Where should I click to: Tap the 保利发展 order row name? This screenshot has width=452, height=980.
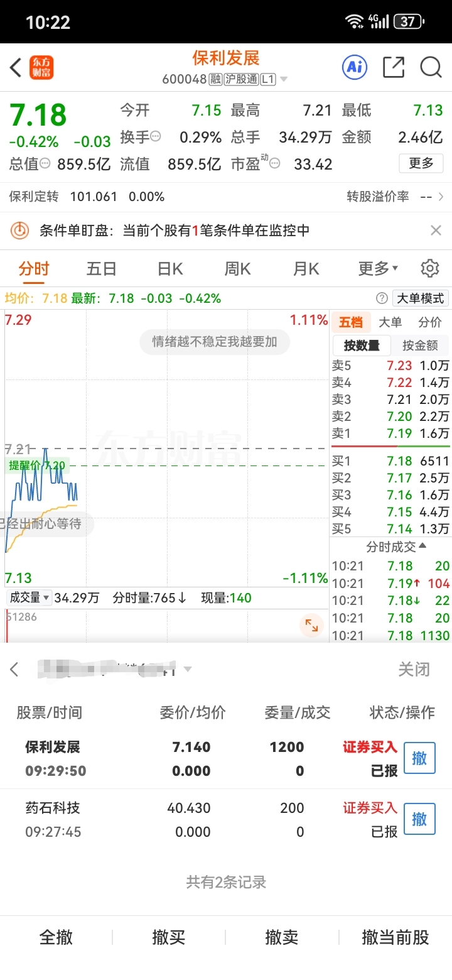[53, 747]
